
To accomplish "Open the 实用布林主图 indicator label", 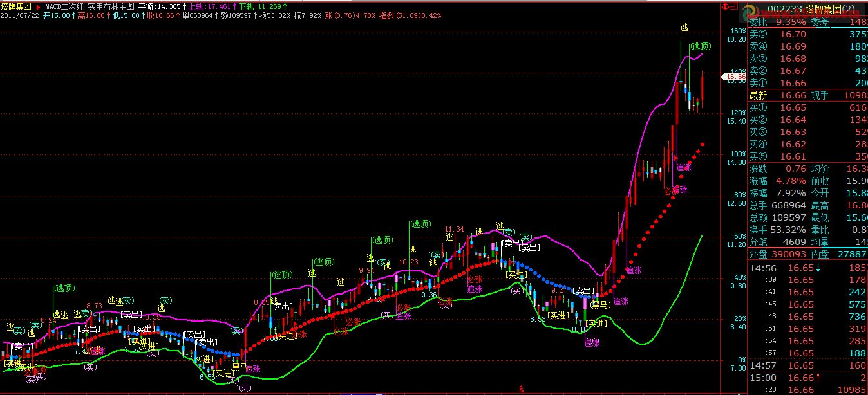I will [111, 6].
